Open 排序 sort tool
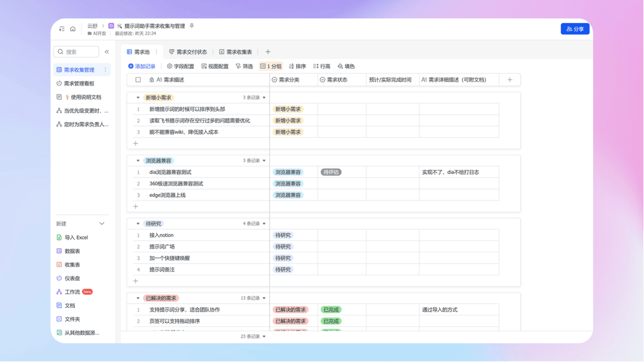Viewport: 644px width, 362px height. coord(297,66)
